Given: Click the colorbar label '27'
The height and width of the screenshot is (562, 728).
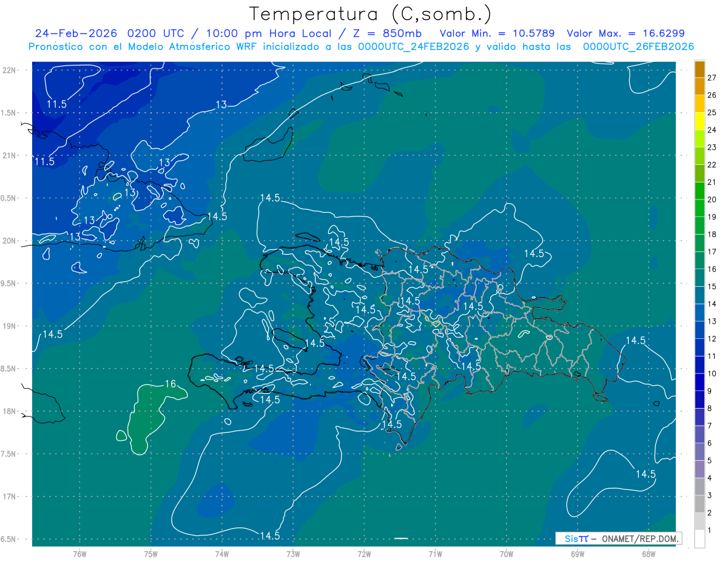Looking at the screenshot, I should [x=712, y=78].
